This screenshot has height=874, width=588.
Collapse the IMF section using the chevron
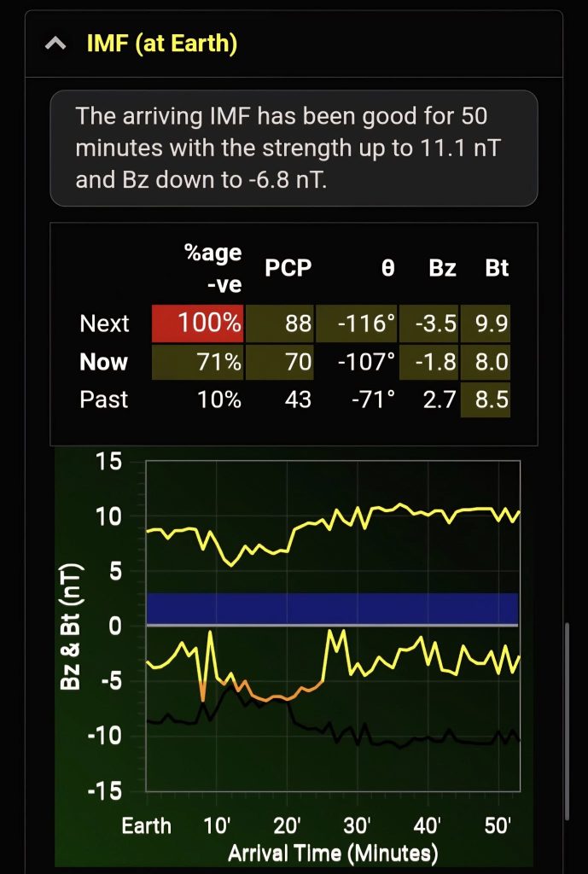pyautogui.click(x=55, y=44)
